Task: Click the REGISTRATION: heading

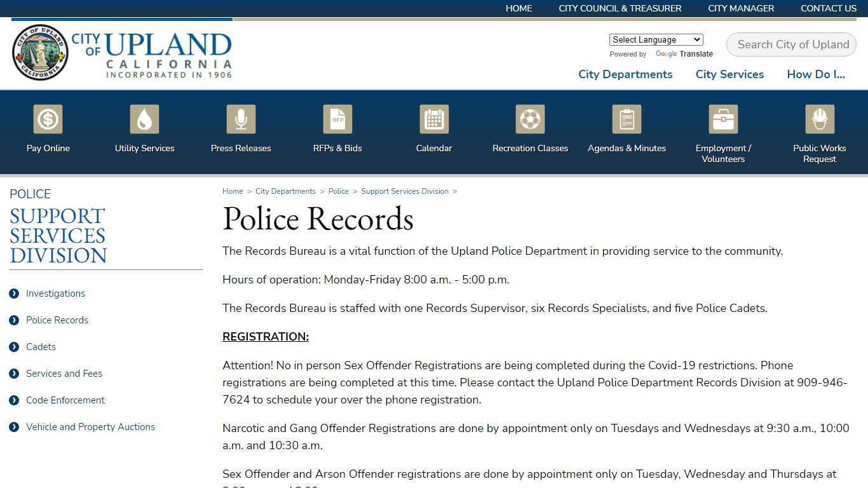Action: [x=266, y=337]
